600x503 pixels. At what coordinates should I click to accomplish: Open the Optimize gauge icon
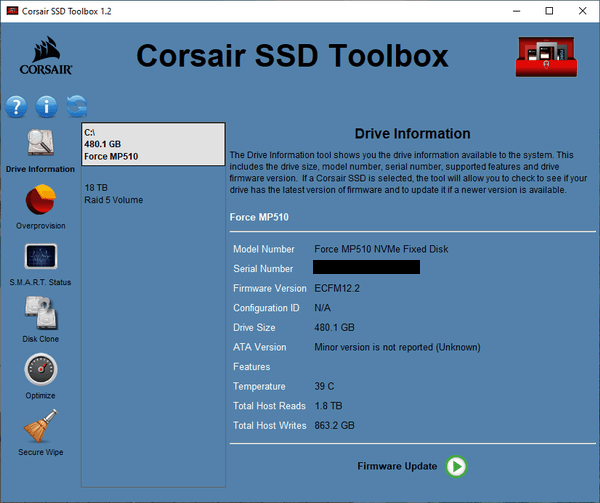tap(40, 370)
